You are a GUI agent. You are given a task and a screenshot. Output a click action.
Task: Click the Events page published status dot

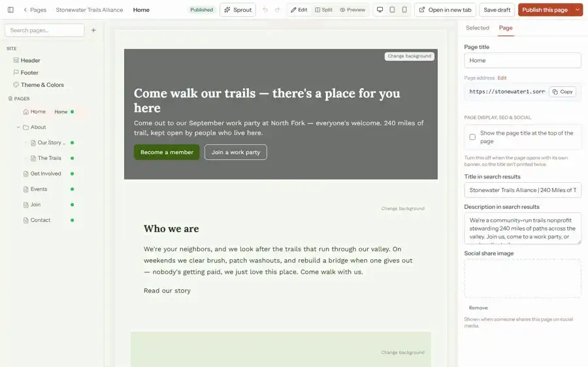(73, 189)
